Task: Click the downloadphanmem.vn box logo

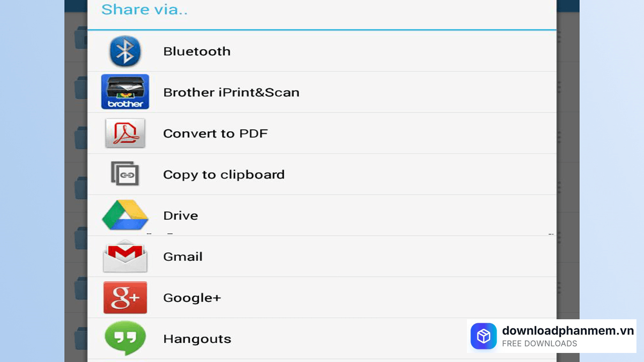Action: pos(484,336)
